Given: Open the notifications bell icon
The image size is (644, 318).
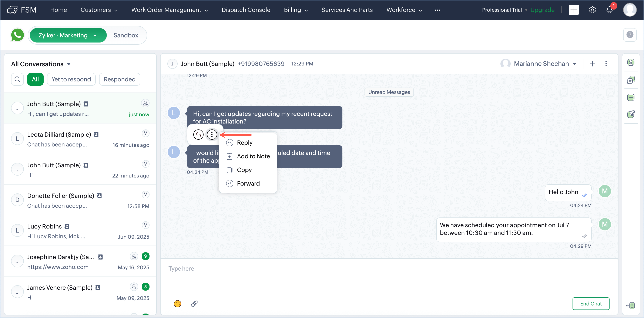Looking at the screenshot, I should [x=609, y=10].
